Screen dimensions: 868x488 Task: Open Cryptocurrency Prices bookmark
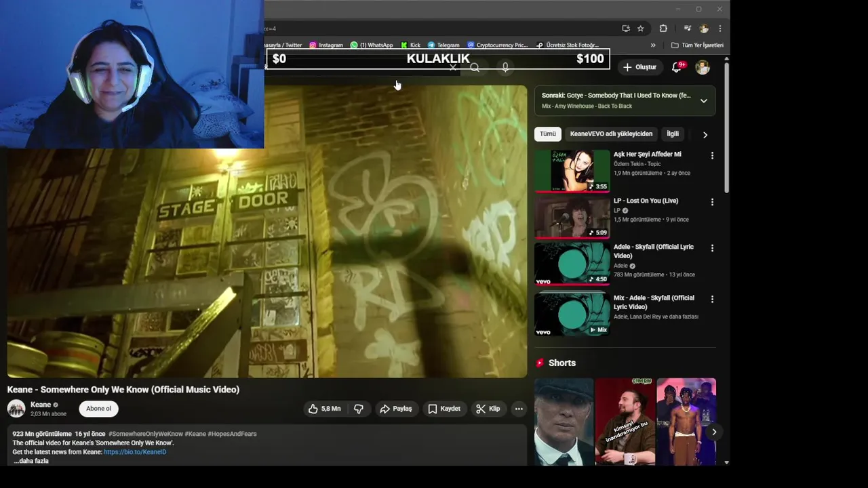point(497,45)
